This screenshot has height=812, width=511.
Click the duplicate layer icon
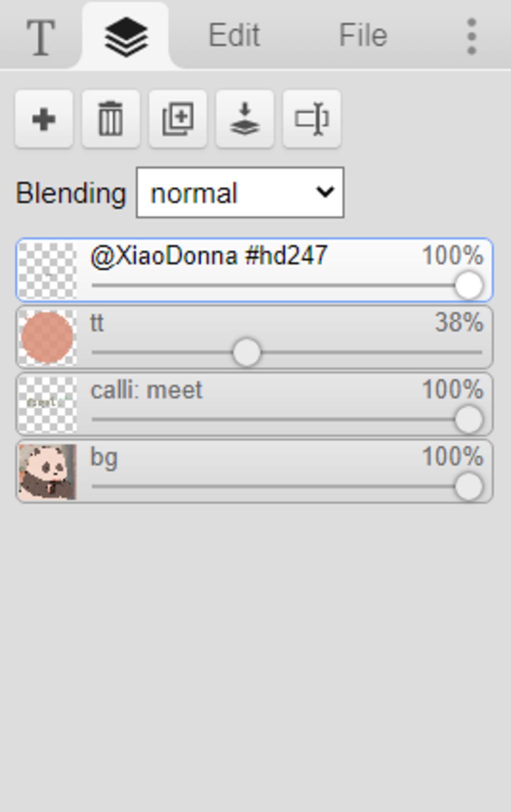coord(178,119)
